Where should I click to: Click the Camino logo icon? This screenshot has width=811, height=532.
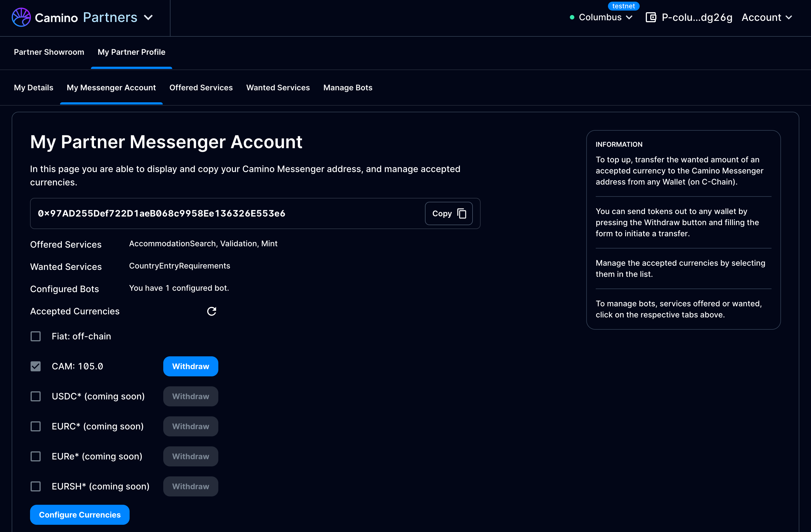click(x=21, y=17)
